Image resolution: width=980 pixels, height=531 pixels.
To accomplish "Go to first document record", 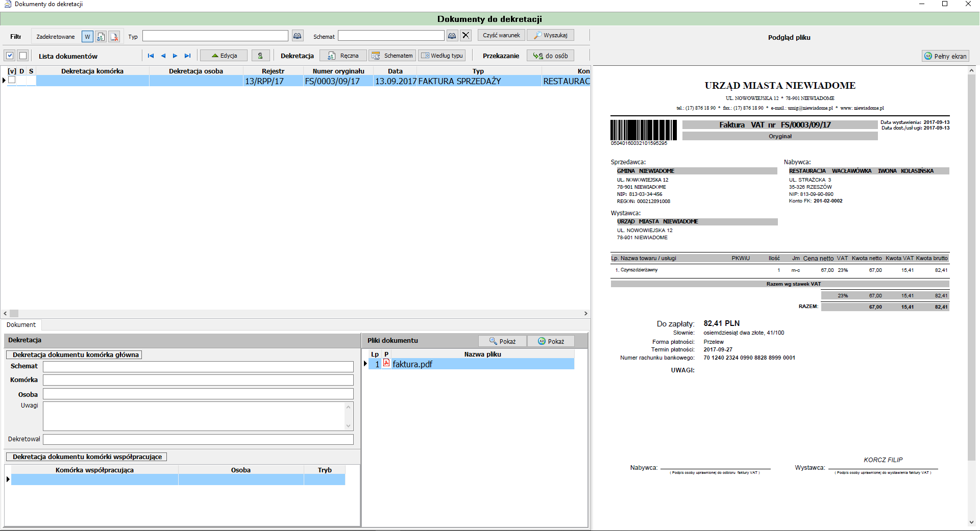I will click(x=151, y=56).
